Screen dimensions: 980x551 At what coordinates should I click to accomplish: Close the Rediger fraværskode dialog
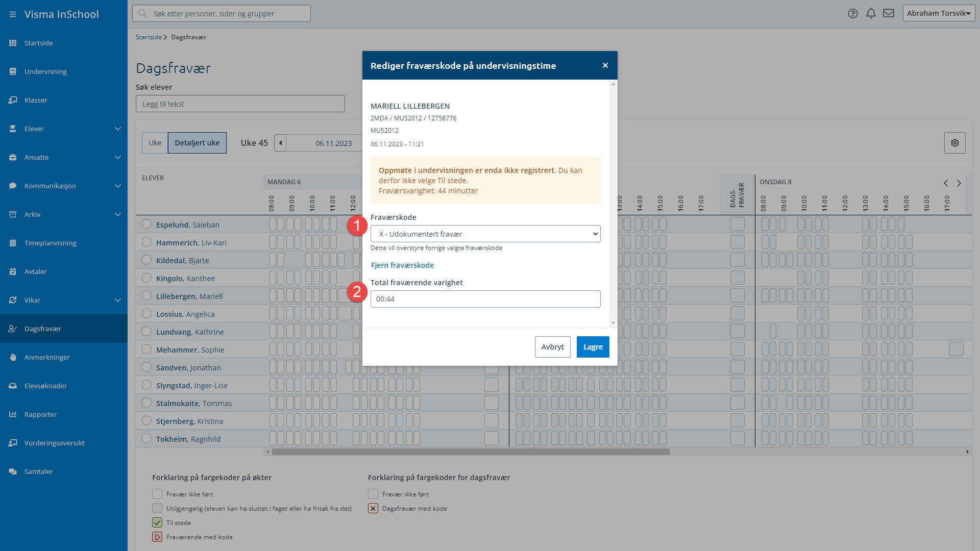coord(605,65)
